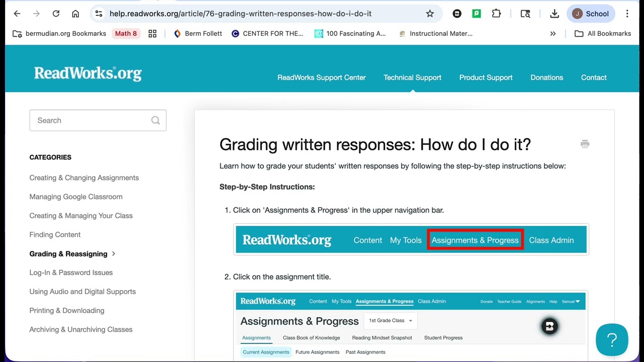The width and height of the screenshot is (644, 362).
Task: Show more bookmarks with the double chevron
Action: click(553, 33)
